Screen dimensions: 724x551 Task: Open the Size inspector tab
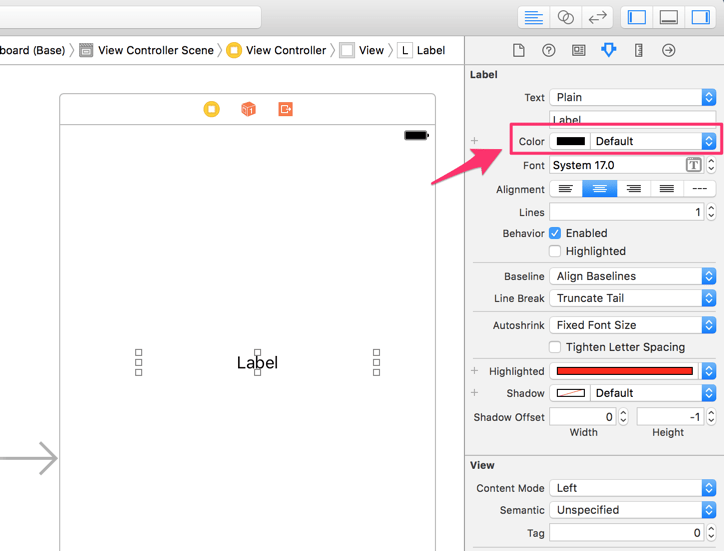point(639,50)
